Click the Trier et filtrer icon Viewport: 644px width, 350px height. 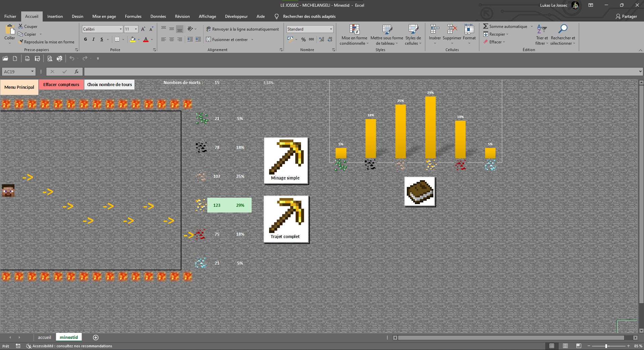tap(542, 30)
